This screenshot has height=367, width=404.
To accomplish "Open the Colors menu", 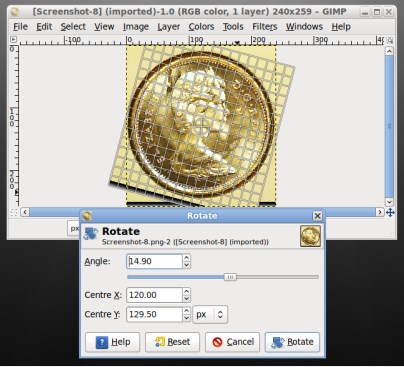I will (x=201, y=27).
